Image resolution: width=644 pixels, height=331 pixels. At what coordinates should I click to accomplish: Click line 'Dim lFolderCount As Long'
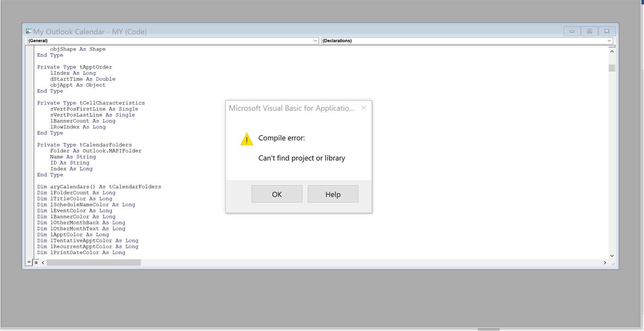pyautogui.click(x=76, y=193)
